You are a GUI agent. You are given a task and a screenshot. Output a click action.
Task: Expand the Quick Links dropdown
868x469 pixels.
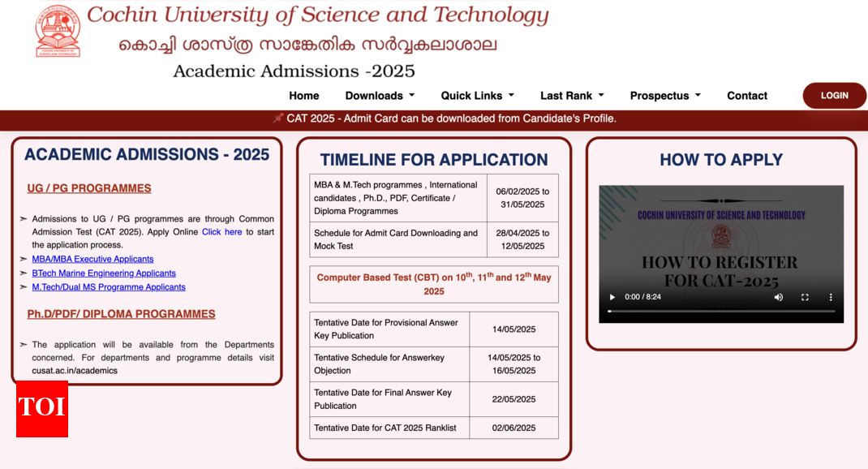(x=477, y=96)
